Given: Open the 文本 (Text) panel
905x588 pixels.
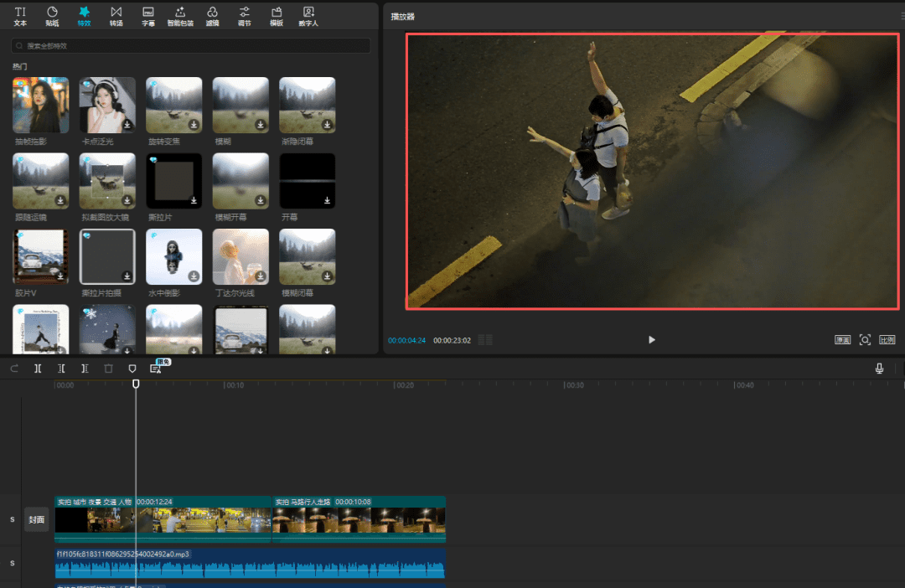Looking at the screenshot, I should 20,16.
